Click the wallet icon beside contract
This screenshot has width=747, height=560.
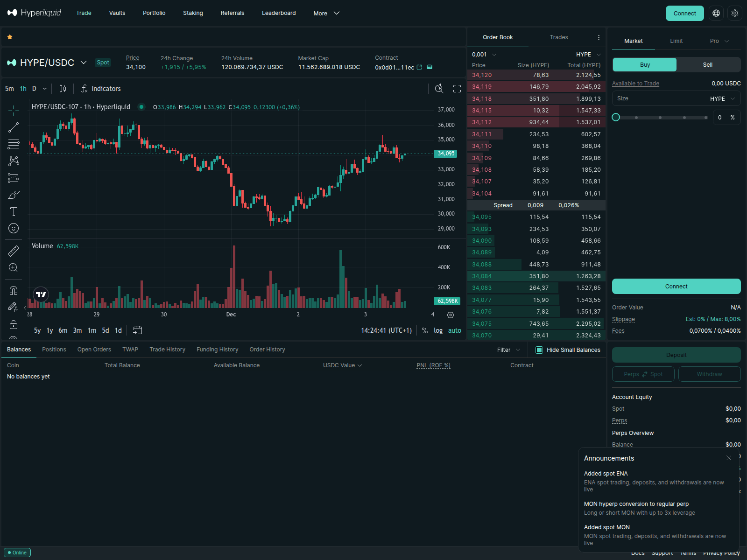click(x=430, y=67)
